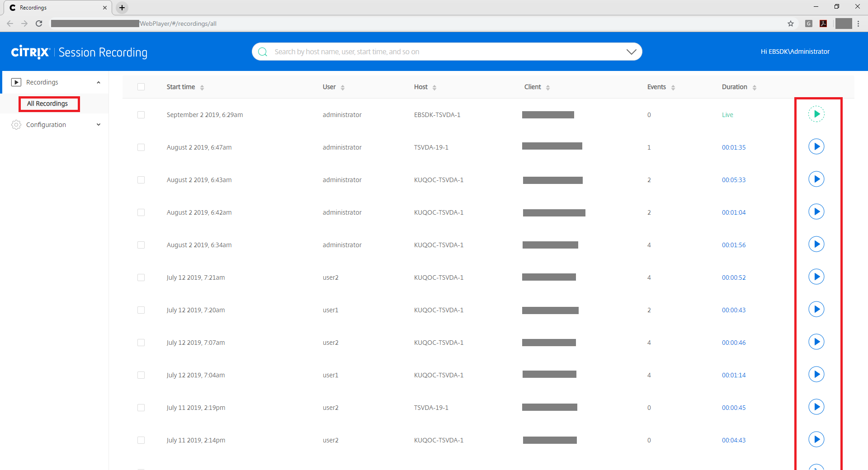Click user1 in the July 12 7:20am row
Screen dimensions: 868x470
[x=330, y=310]
